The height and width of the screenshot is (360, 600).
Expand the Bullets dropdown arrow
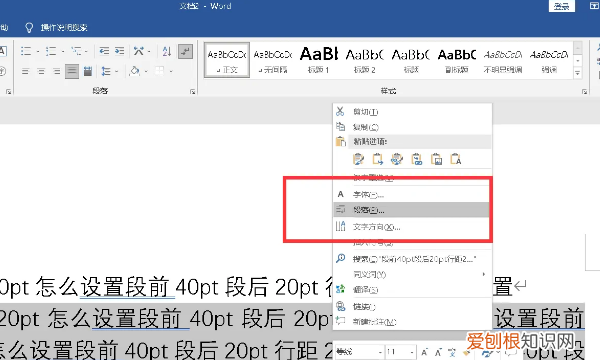click(38, 51)
